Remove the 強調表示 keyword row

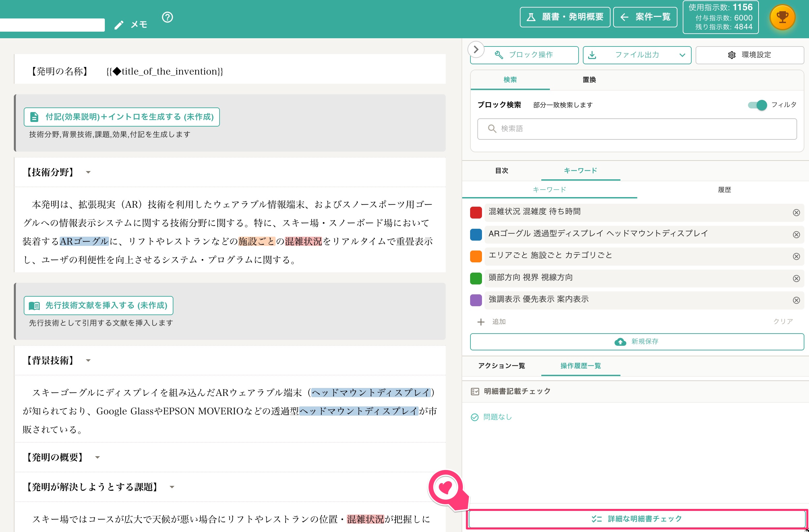[796, 300]
